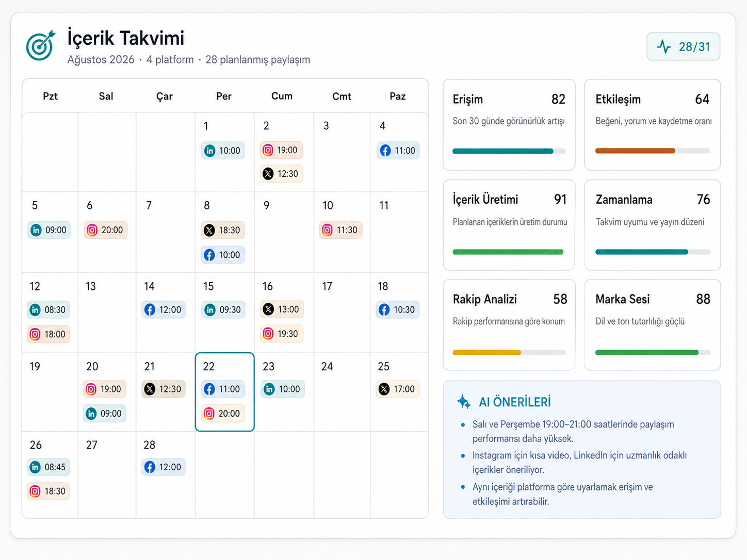Screen dimensions: 747x560
Task: Click the Facebook icon on day 22's 11:00 post
Action: click(x=209, y=389)
